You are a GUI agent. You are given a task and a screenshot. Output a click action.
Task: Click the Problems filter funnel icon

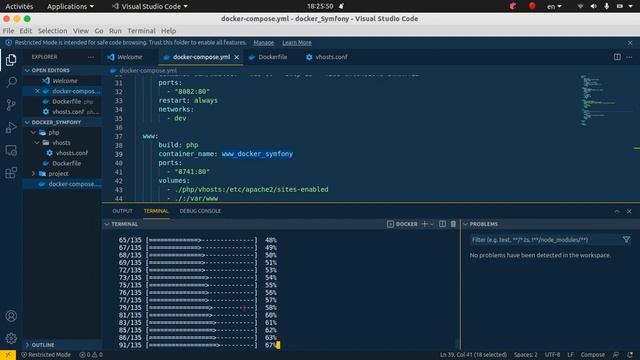pyautogui.click(x=626, y=240)
